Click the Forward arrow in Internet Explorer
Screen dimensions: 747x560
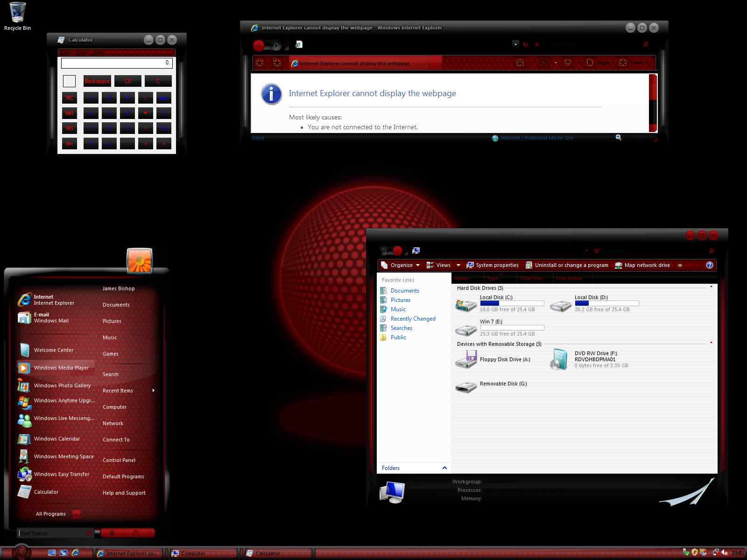276,46
